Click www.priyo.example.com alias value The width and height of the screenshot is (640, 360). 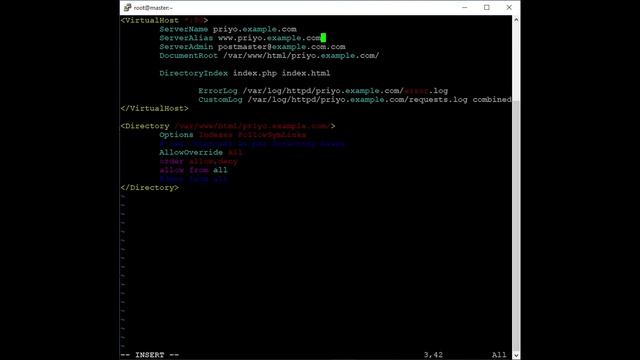269,38
